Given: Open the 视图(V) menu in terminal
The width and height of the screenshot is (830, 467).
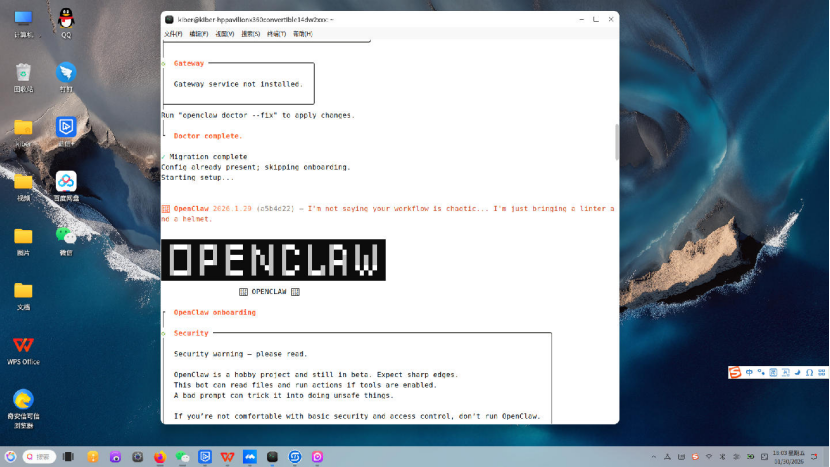Looking at the screenshot, I should (224, 34).
